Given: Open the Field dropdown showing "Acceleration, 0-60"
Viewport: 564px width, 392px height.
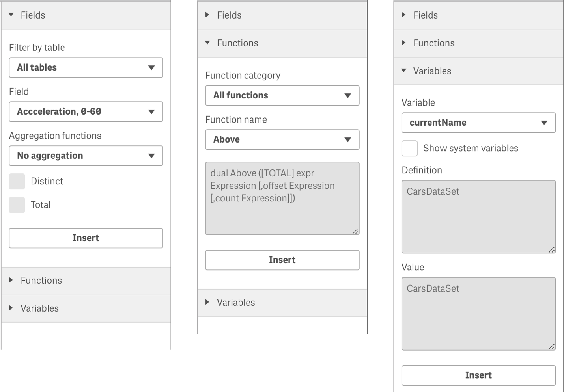Looking at the screenshot, I should [x=86, y=111].
